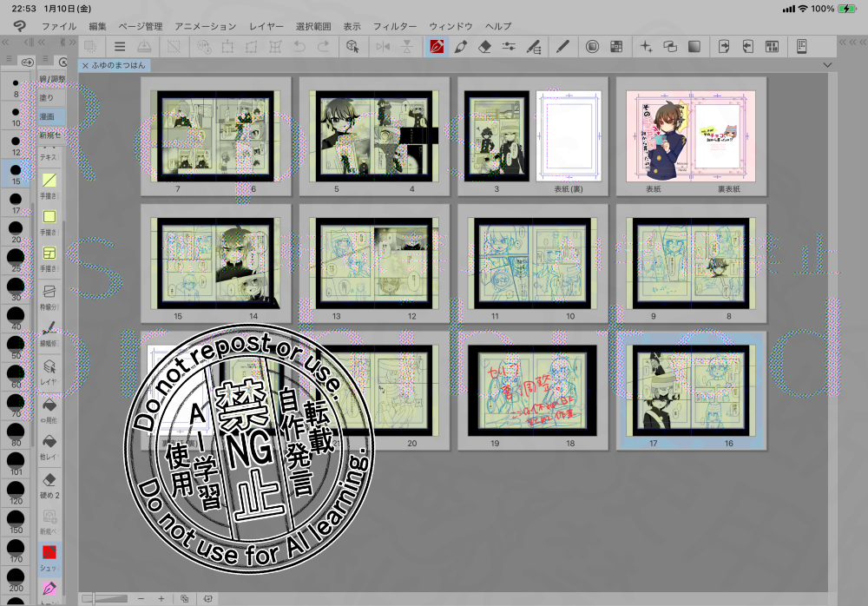Expand the tab list chevron at right
Viewport: 868px width, 606px height.
point(827,65)
